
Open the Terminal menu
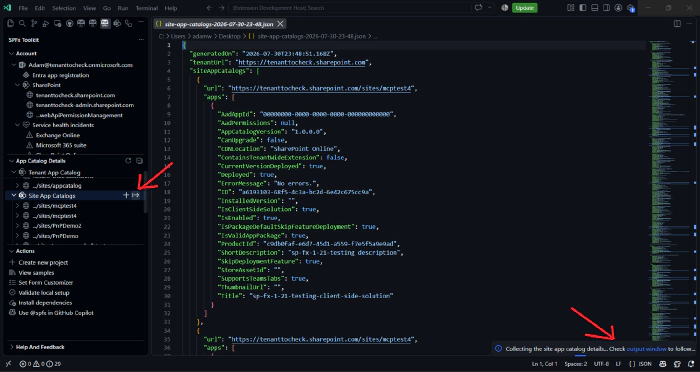[146, 8]
